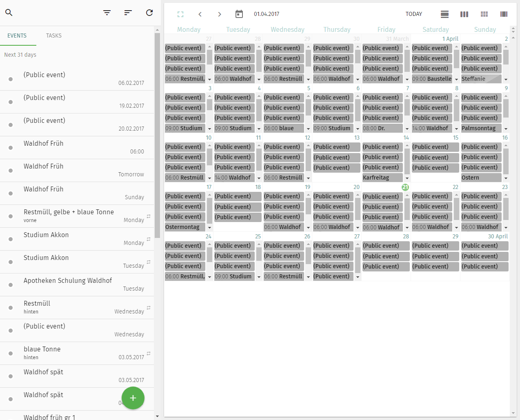The width and height of the screenshot is (520, 420).
Task: Expand more events on Friday 7 April
Action: [x=407, y=129]
